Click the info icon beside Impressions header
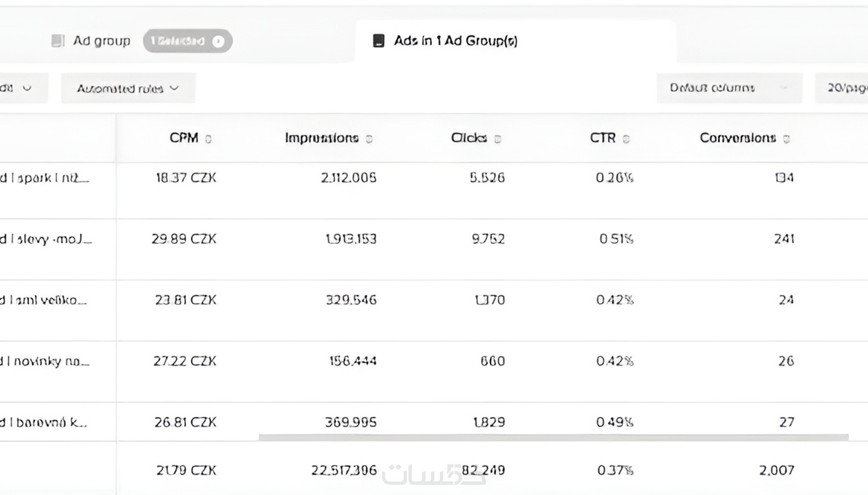Screen dimensions: 868x495 point(369,139)
